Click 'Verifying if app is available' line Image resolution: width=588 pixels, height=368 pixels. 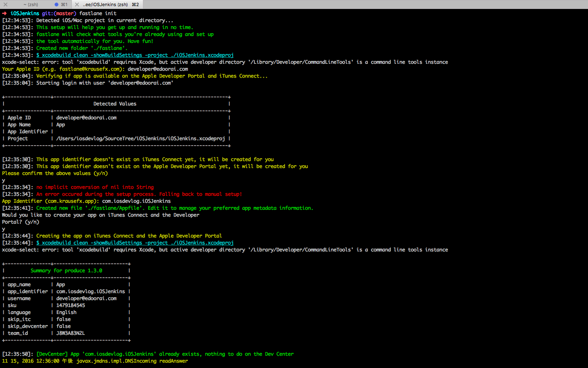tap(152, 76)
